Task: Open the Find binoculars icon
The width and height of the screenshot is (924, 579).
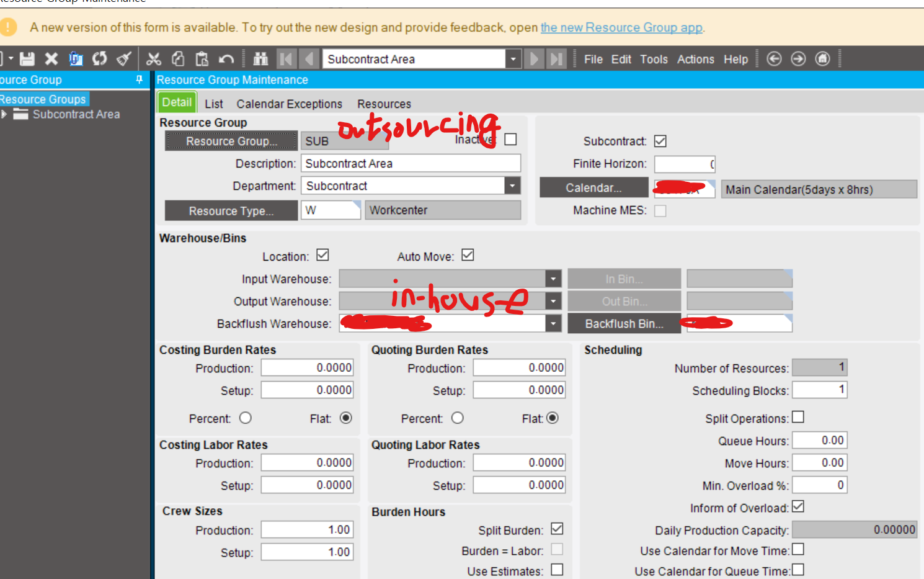Action: click(260, 58)
